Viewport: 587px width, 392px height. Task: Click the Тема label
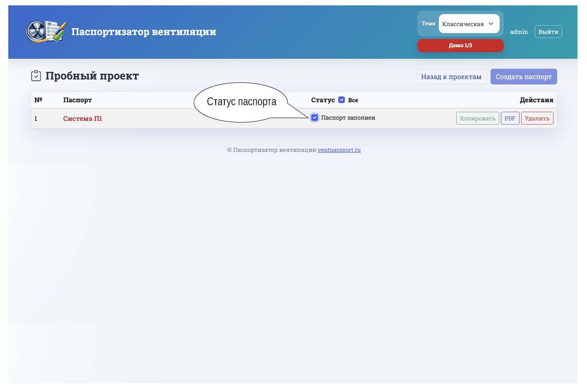(x=428, y=24)
